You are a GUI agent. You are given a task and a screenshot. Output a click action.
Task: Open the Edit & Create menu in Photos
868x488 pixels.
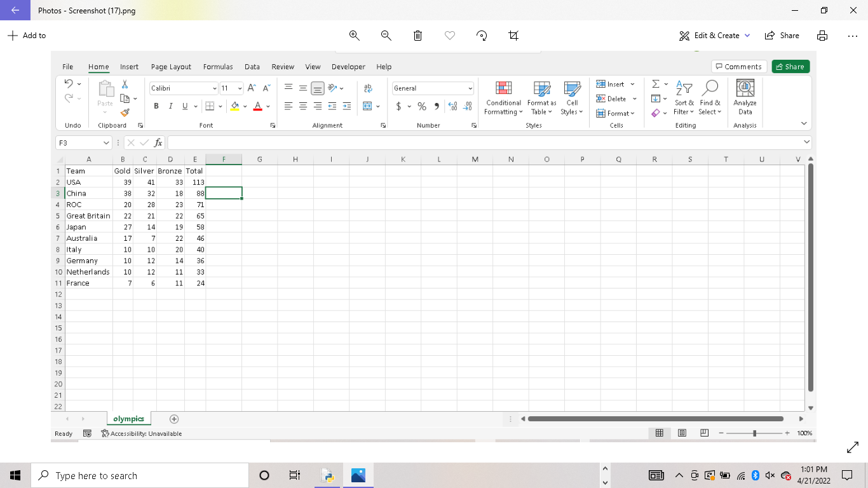click(x=714, y=36)
